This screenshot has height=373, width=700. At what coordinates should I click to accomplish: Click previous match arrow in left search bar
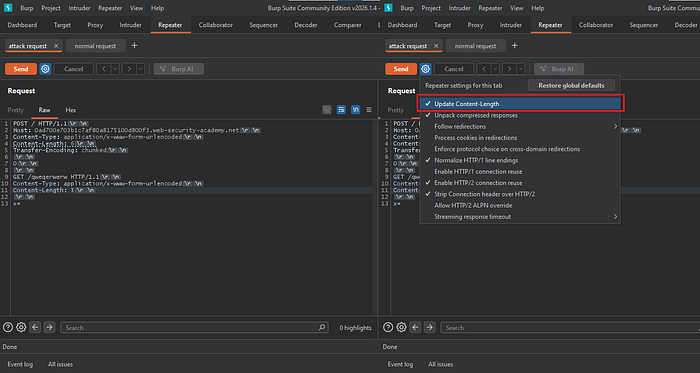pos(35,327)
